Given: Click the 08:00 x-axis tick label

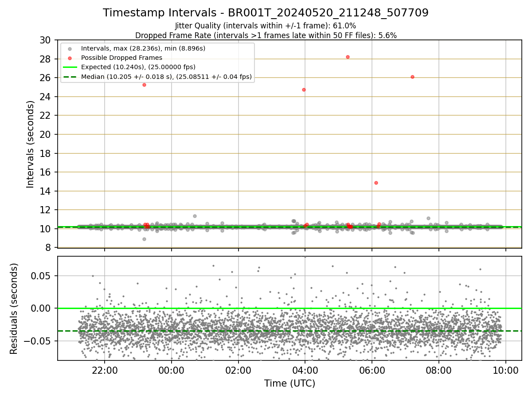Looking at the screenshot, I should tap(439, 371).
